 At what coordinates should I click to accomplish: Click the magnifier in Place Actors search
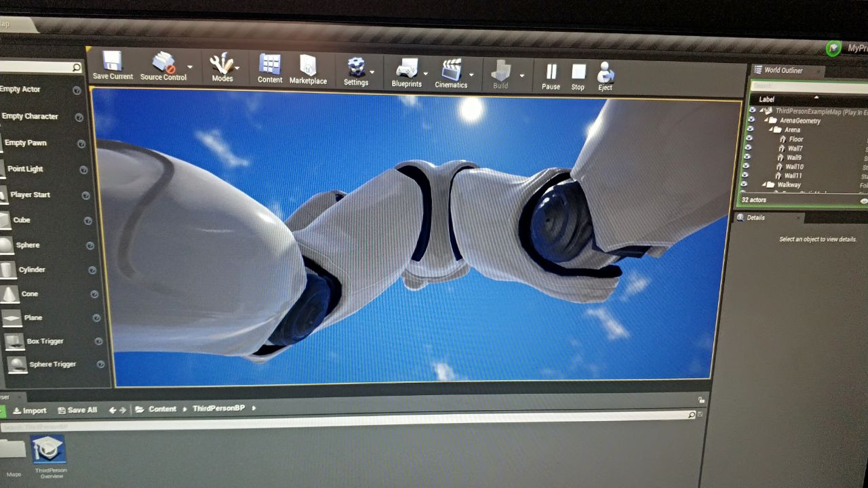[x=76, y=67]
